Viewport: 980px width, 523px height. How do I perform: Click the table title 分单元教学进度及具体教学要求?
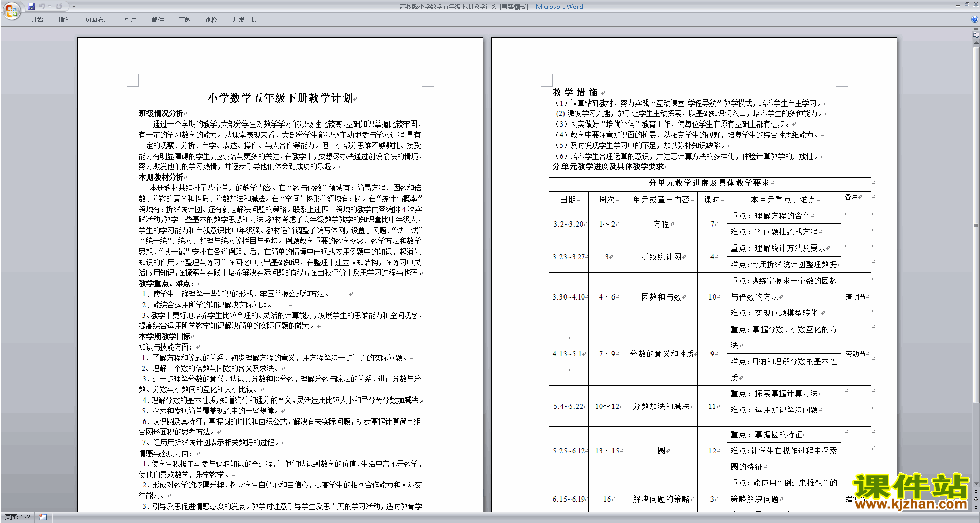click(x=709, y=183)
